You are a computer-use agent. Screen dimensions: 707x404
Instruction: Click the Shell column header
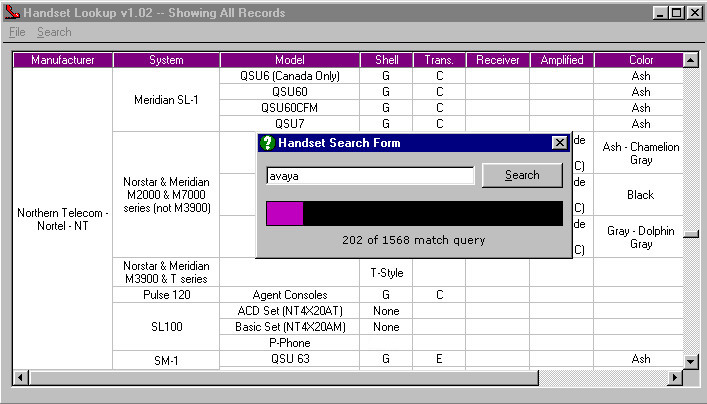coord(386,60)
